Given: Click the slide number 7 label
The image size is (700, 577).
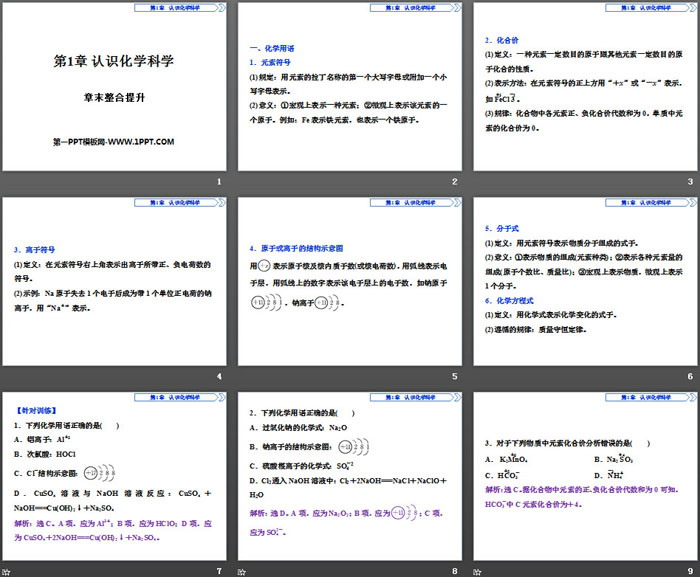Looking at the screenshot, I should 219,571.
